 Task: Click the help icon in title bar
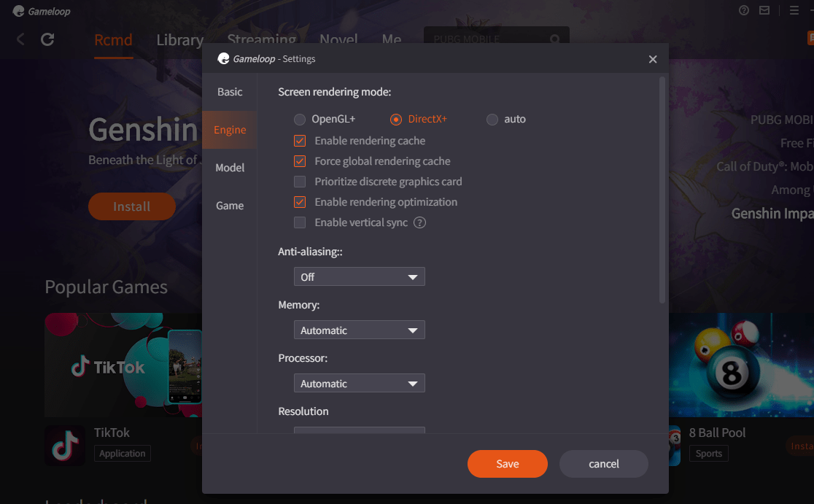click(743, 10)
